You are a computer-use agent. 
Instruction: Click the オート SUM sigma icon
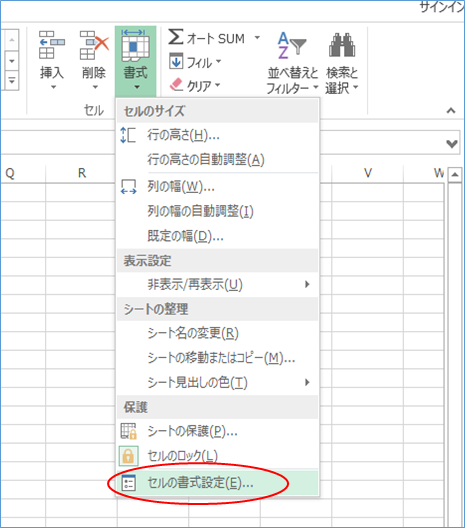(x=176, y=37)
